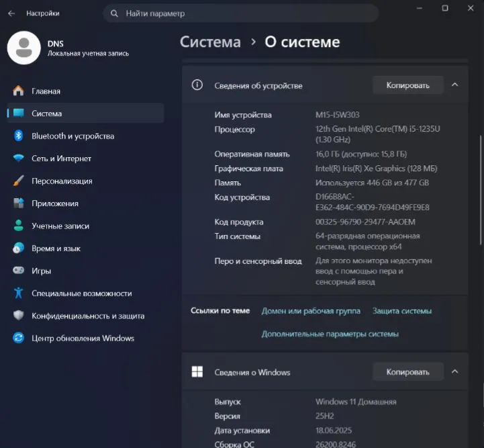This screenshot has width=484, height=448.
Task: Open the Главная home icon
Action: coord(19,91)
